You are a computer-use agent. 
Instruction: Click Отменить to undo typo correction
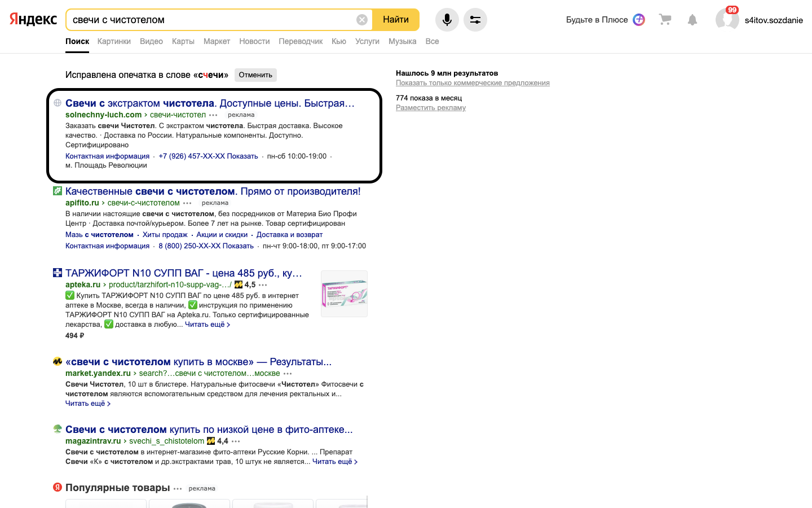coord(255,75)
